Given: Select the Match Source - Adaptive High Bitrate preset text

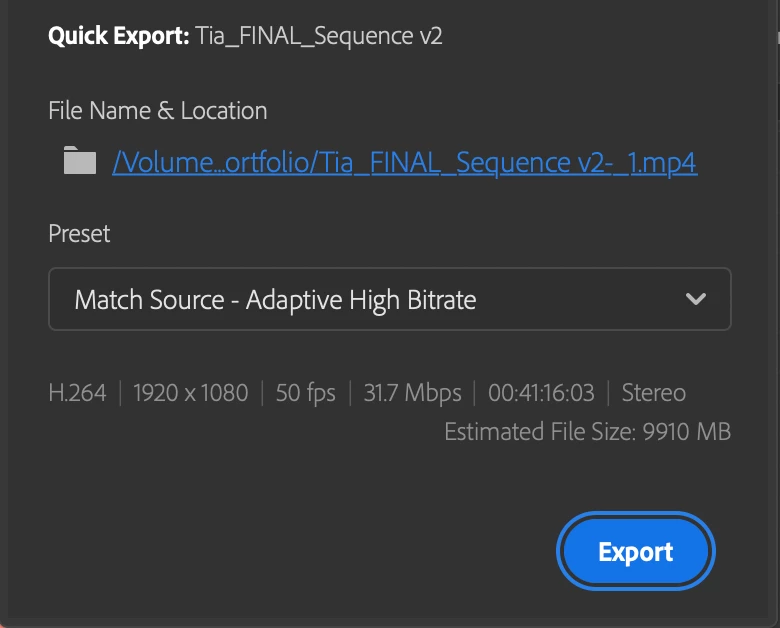Looking at the screenshot, I should pyautogui.click(x=275, y=300).
